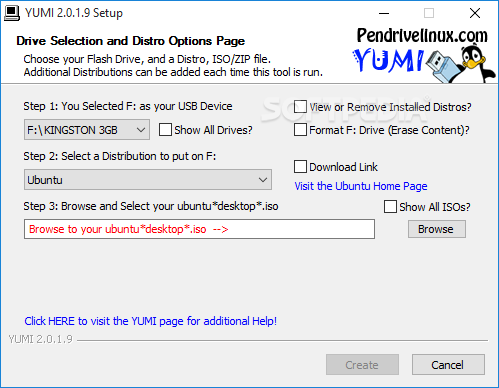This screenshot has width=499, height=388.
Task: Click the 'Drive Selection and Distro Options Page' heading
Action: 130,41
